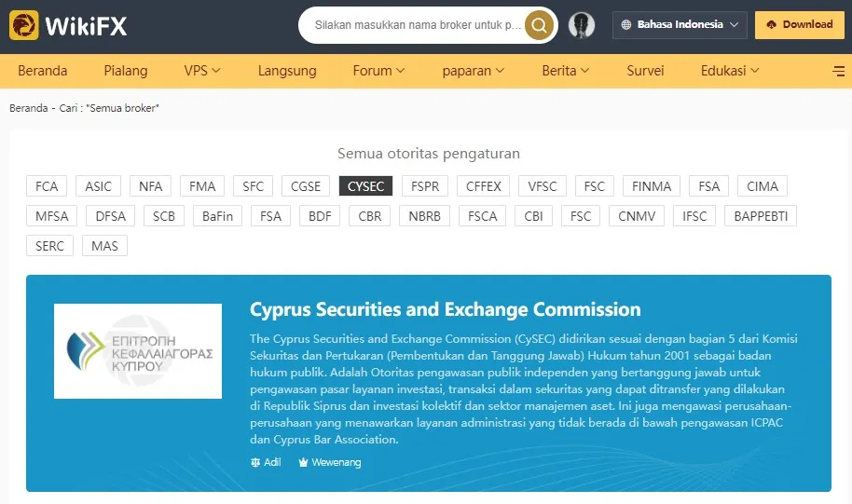
Task: Select the SERC regulator filter
Action: coord(49,246)
